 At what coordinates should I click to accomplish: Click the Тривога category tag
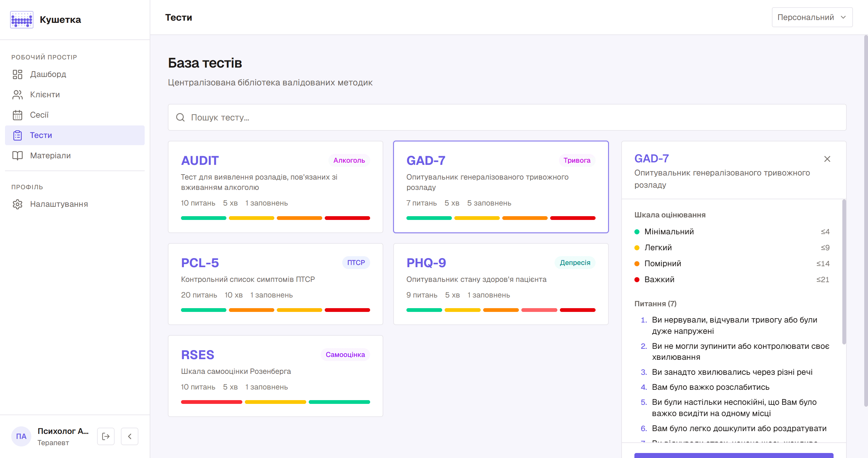pyautogui.click(x=577, y=160)
